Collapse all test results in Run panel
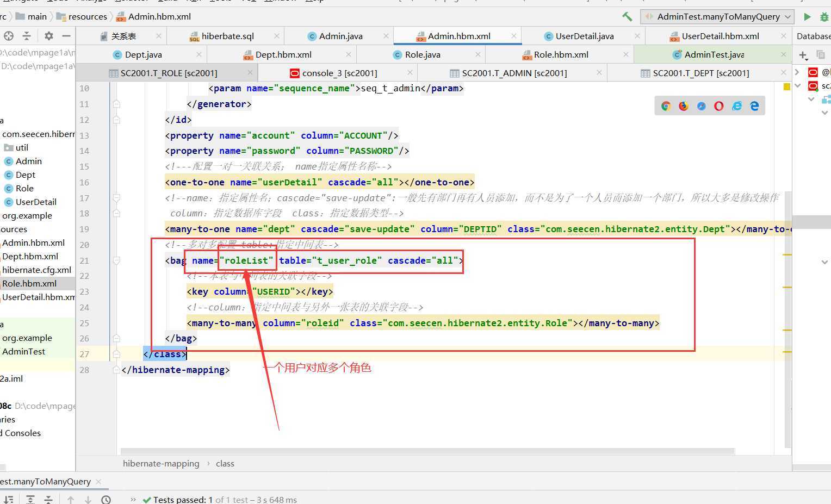Screen dimensions: 831x504 (x=48, y=499)
